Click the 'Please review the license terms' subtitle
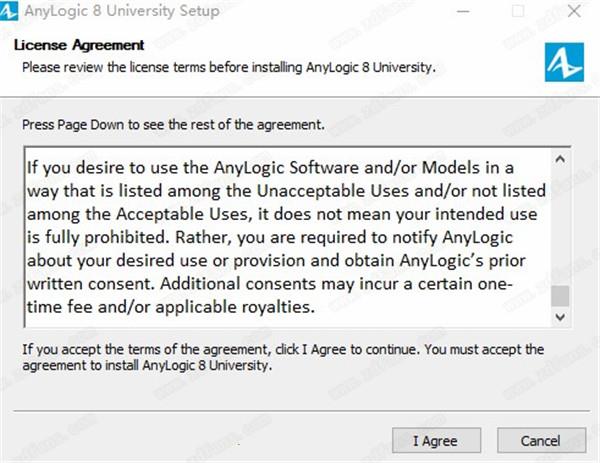 click(x=229, y=67)
